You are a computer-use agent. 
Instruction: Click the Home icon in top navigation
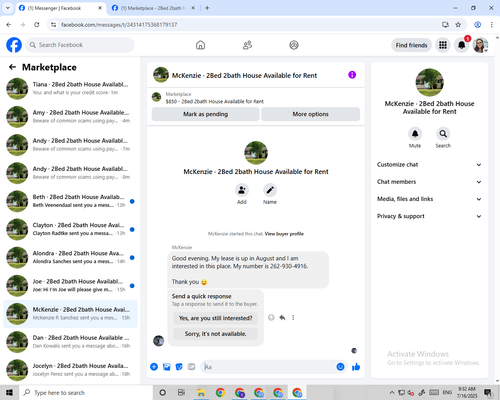pos(200,45)
